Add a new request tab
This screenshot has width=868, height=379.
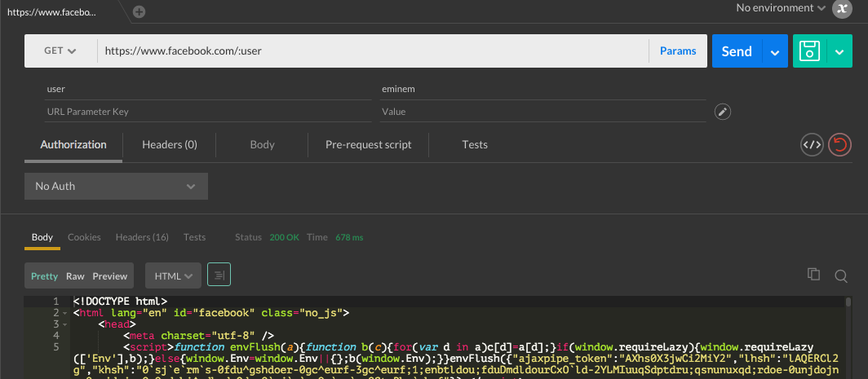[x=139, y=11]
